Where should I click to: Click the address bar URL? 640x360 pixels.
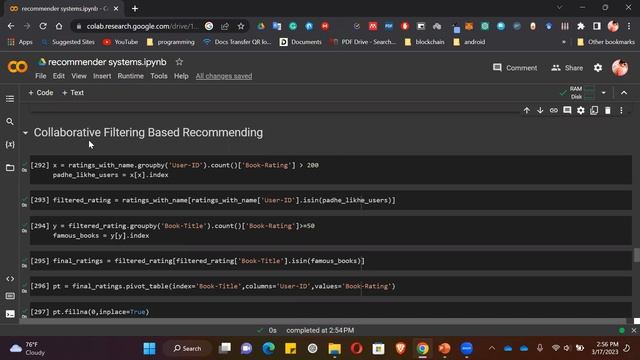(x=143, y=26)
